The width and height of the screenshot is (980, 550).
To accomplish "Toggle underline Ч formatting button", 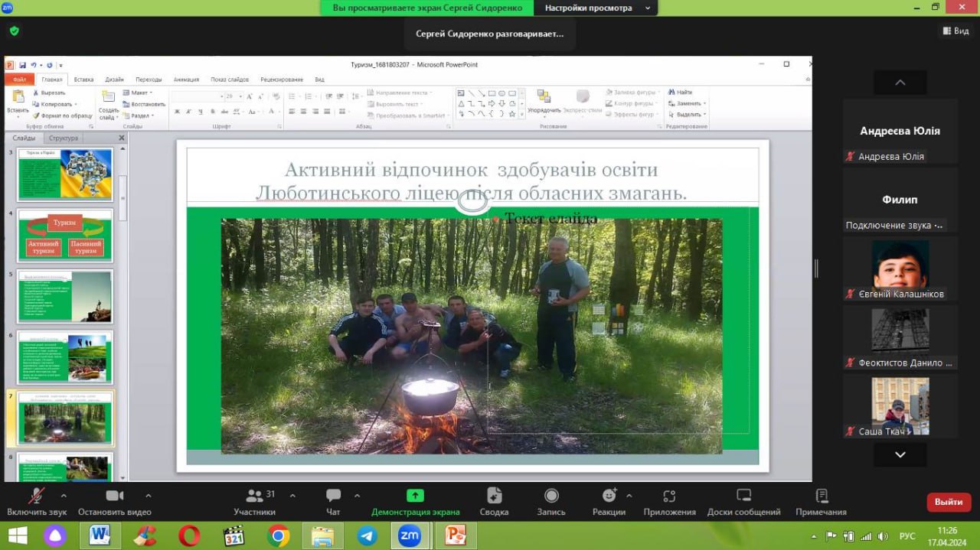I will pos(200,112).
